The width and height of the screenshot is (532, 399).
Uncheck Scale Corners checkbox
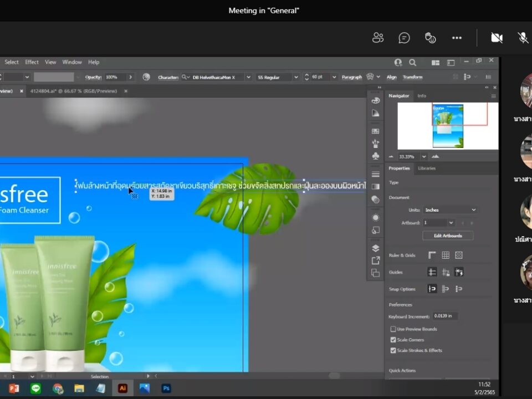tap(393, 340)
